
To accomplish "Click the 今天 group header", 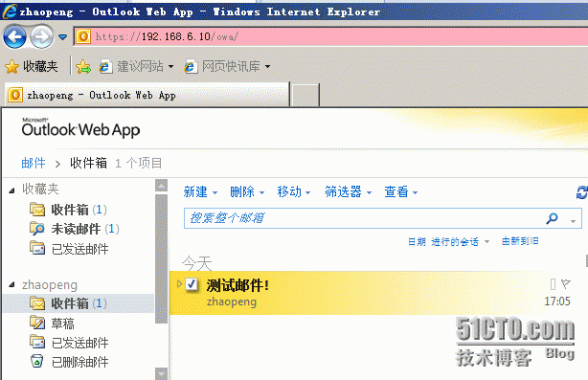I will 197,263.
